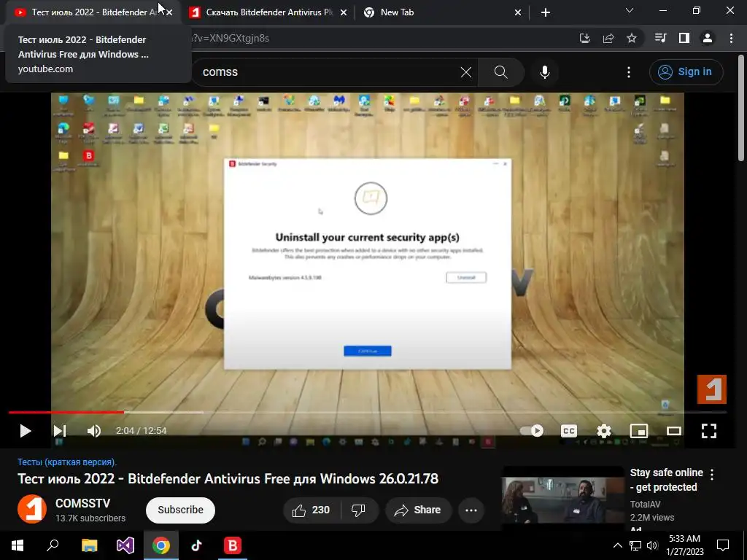
Task: Play the YouTube video
Action: 26,431
